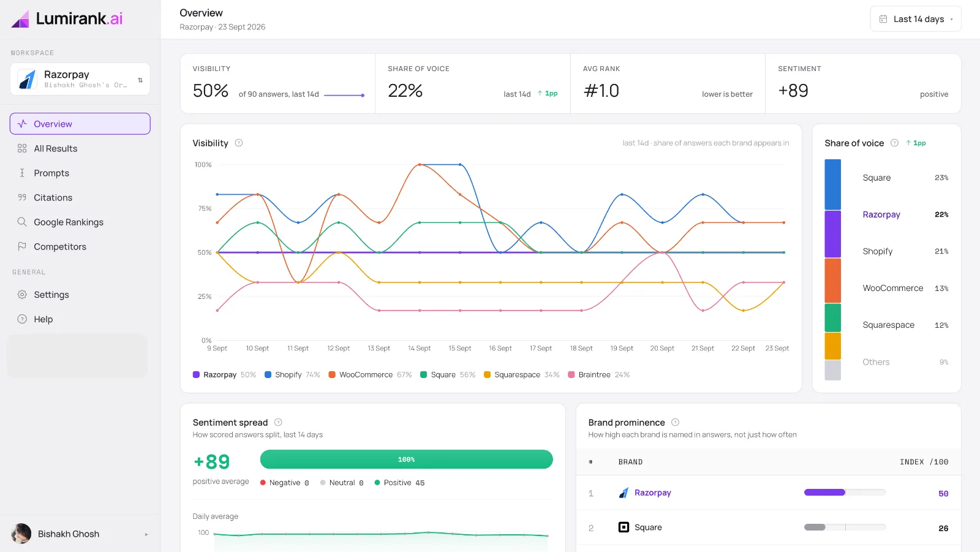
Task: Open the Last 14 days date range dropdown
Action: (916, 19)
